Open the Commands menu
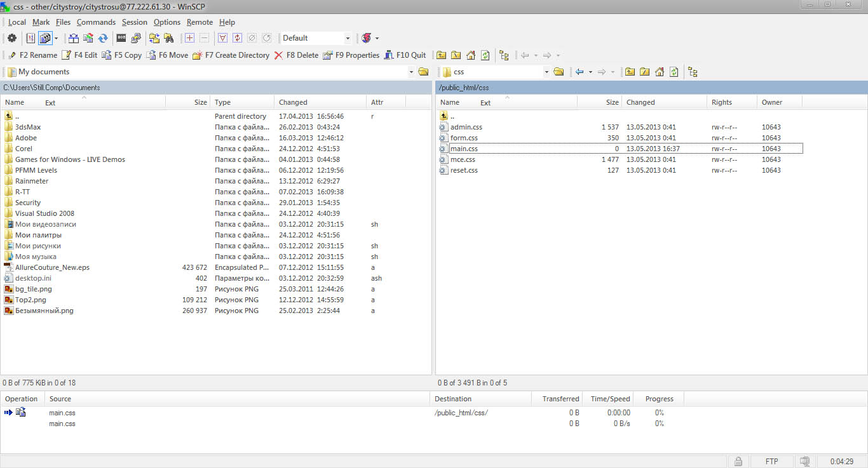Screen dimensions: 868x468 [96, 22]
